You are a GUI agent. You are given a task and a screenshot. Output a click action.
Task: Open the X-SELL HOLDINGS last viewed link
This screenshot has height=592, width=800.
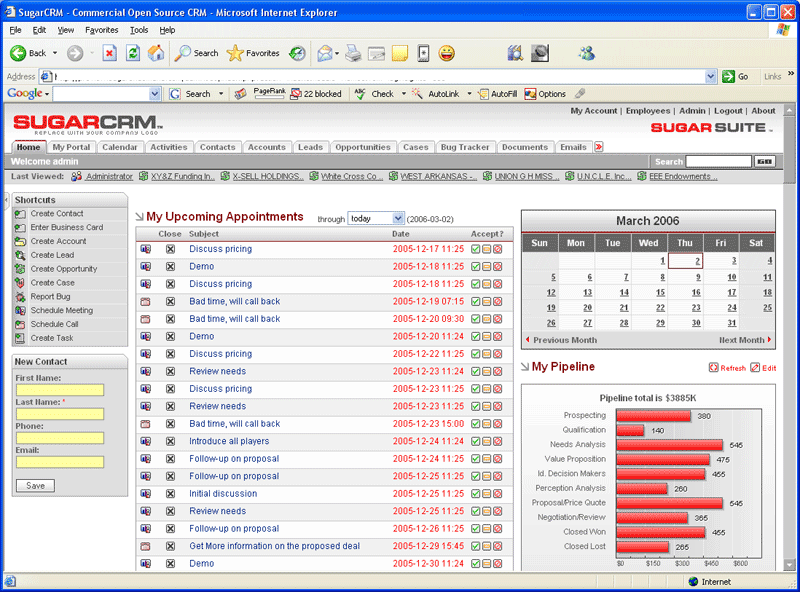pyautogui.click(x=268, y=177)
